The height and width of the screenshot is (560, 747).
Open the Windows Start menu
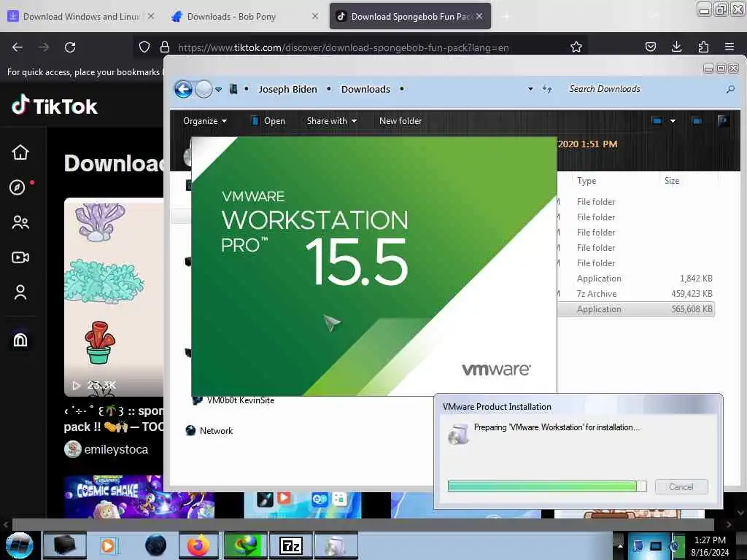(x=20, y=545)
